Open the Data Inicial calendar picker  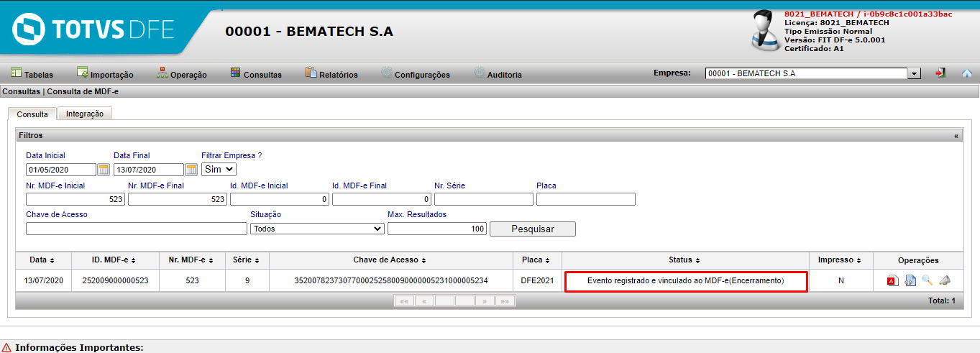pos(103,170)
